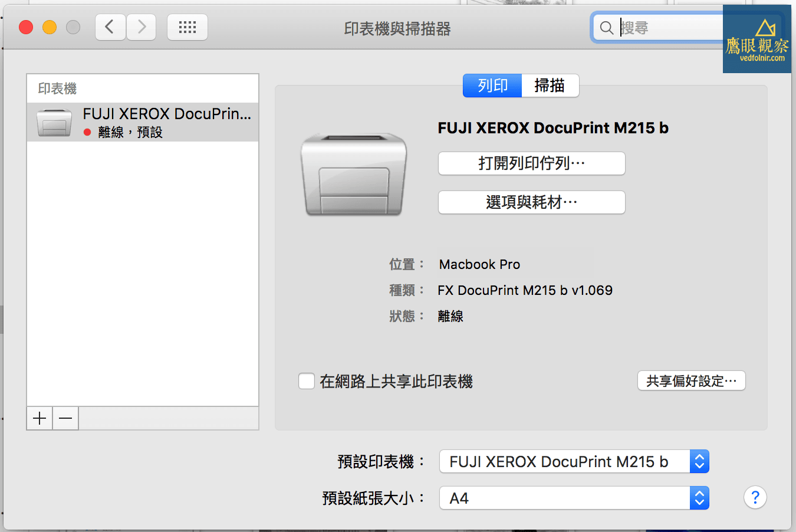The image size is (796, 532).
Task: Click 選項與耗材 button
Action: click(531, 202)
